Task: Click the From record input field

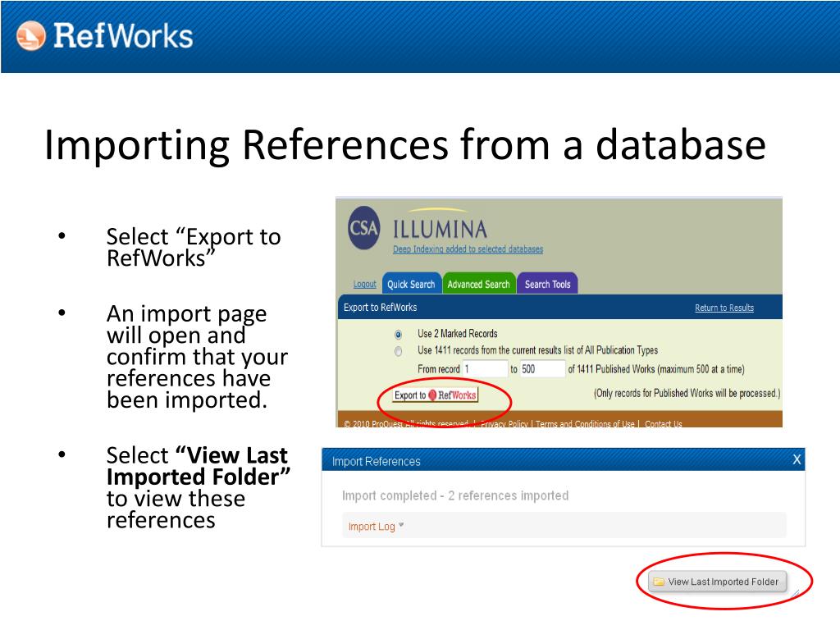Action: tap(486, 368)
